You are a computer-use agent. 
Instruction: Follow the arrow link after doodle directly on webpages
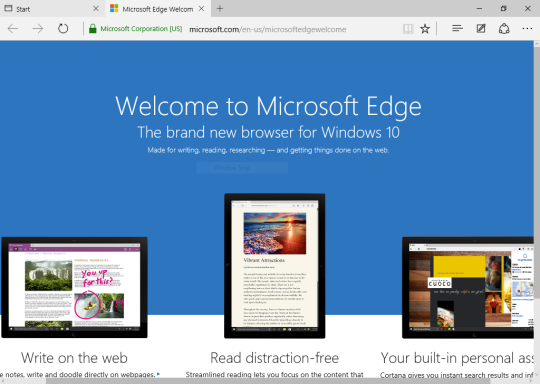click(x=158, y=374)
